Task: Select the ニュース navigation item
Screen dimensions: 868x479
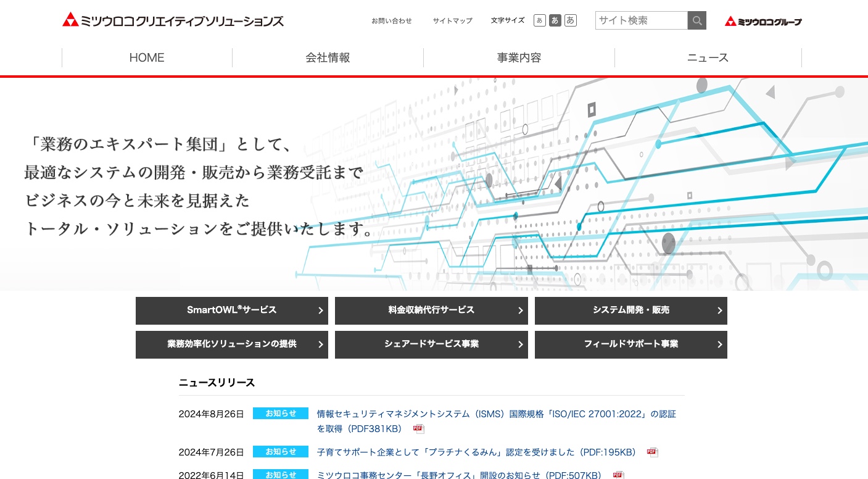Action: tap(708, 57)
